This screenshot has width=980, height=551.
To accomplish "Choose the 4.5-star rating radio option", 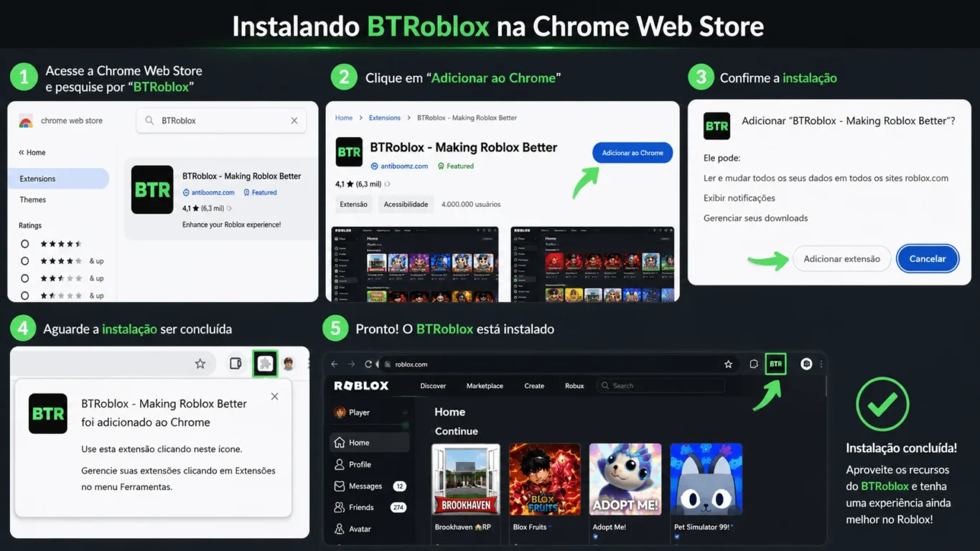I will pyautogui.click(x=25, y=244).
